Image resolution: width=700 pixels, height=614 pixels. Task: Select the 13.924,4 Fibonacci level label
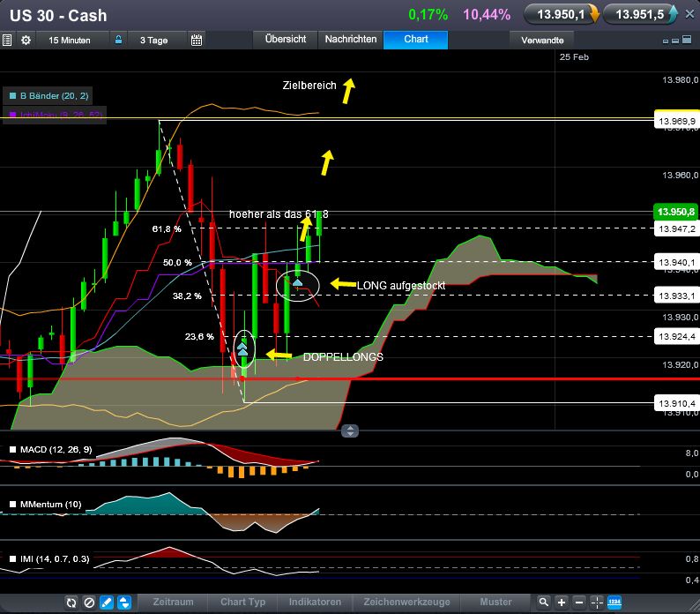pos(677,336)
